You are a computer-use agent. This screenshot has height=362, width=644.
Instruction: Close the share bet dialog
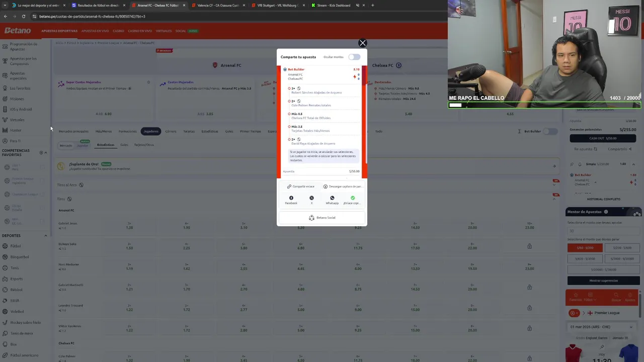(x=362, y=43)
